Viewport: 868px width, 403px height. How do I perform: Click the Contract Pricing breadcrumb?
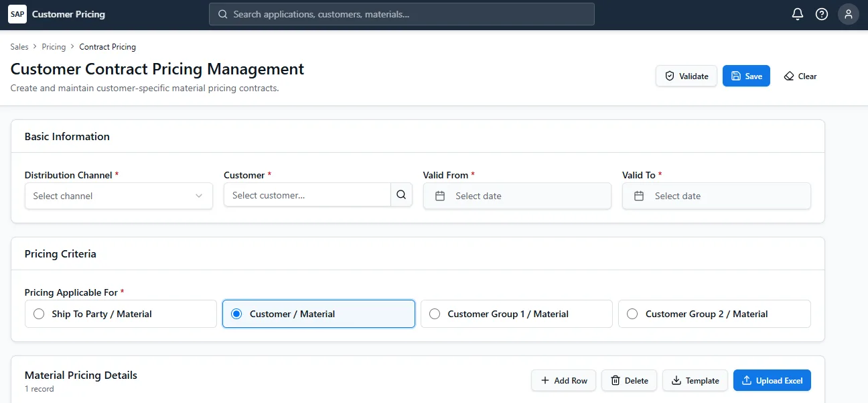click(x=107, y=47)
